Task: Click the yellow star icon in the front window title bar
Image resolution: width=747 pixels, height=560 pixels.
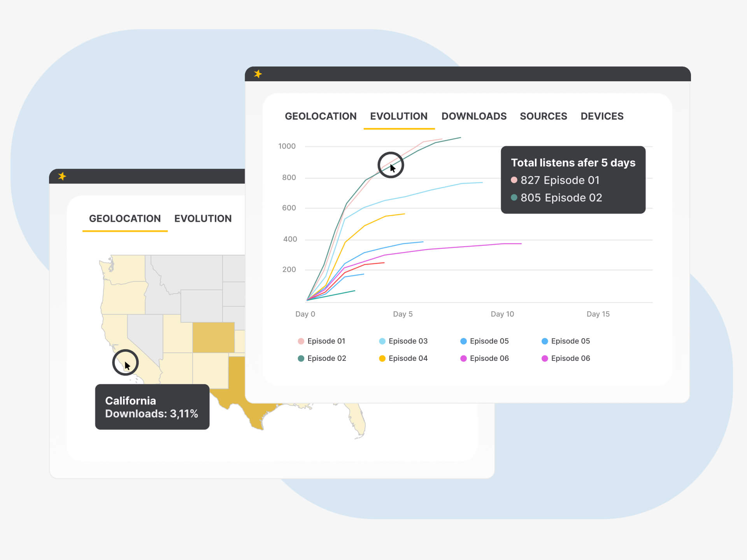Action: (258, 74)
